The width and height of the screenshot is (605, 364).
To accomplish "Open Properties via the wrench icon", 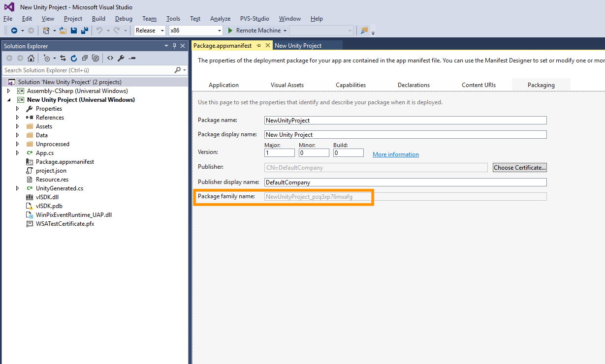I will click(121, 58).
